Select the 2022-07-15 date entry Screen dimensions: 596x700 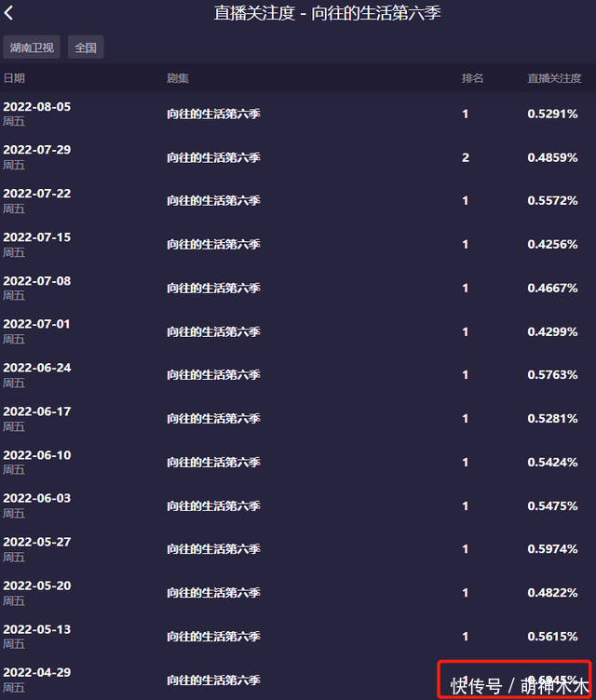(x=36, y=237)
